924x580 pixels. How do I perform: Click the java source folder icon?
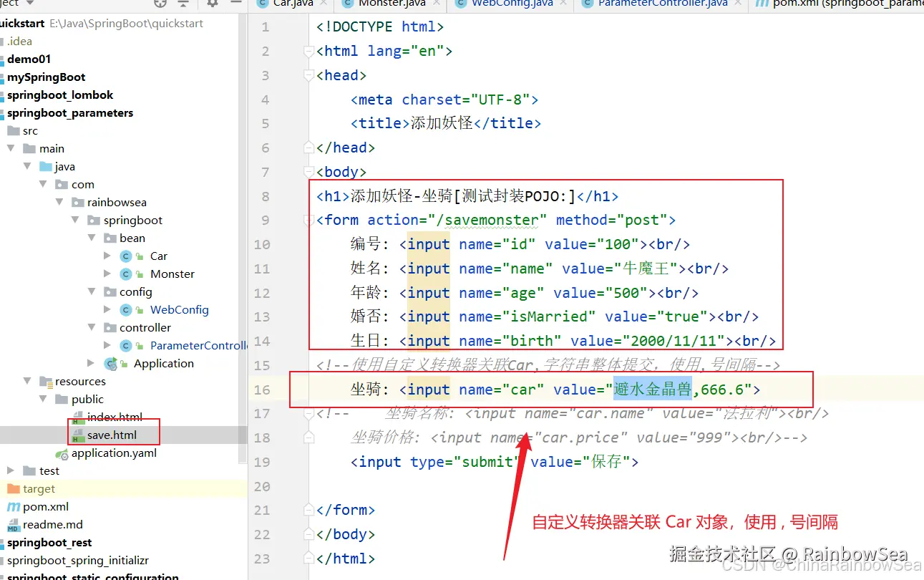click(x=46, y=167)
